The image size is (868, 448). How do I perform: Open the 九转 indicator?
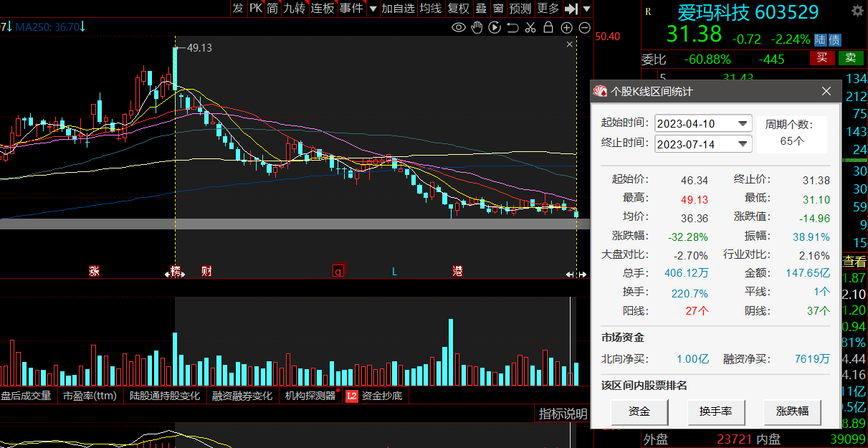294,9
